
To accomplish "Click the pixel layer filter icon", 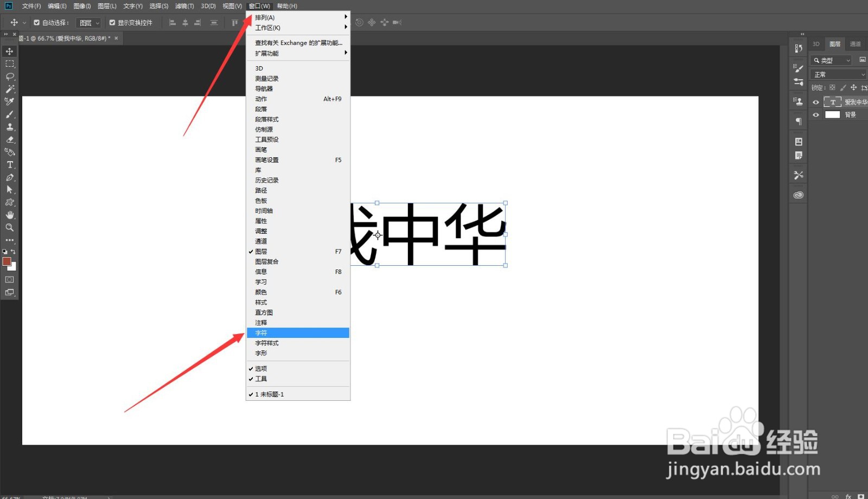I will pyautogui.click(x=863, y=60).
